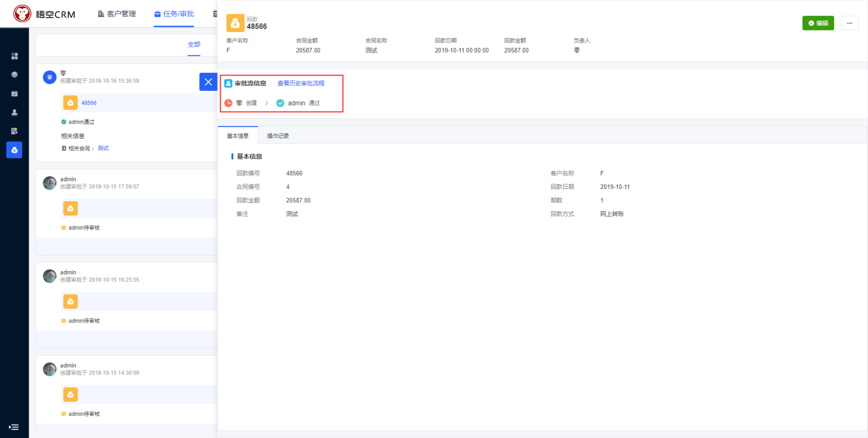This screenshot has width=868, height=438.
Task: Click the 测试 related contract link
Action: click(103, 148)
